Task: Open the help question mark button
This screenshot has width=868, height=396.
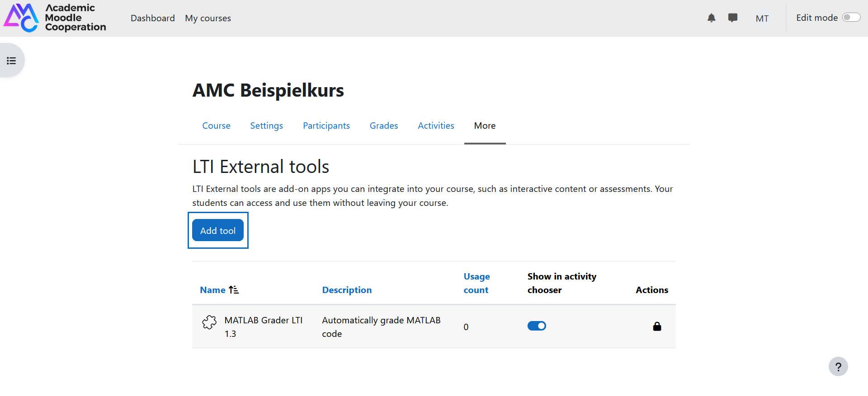Action: coord(838,367)
